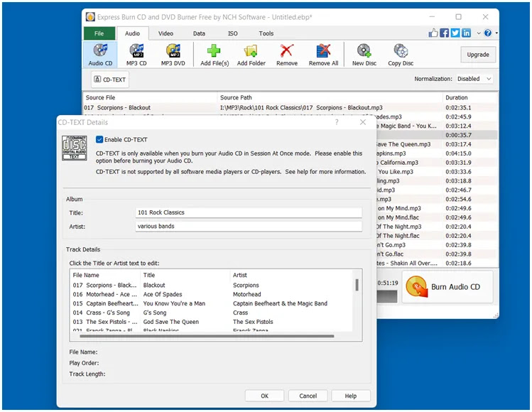Screen dimensions: 532x412
Task: Click the 'Motorhead' artist cell
Action: pos(247,294)
